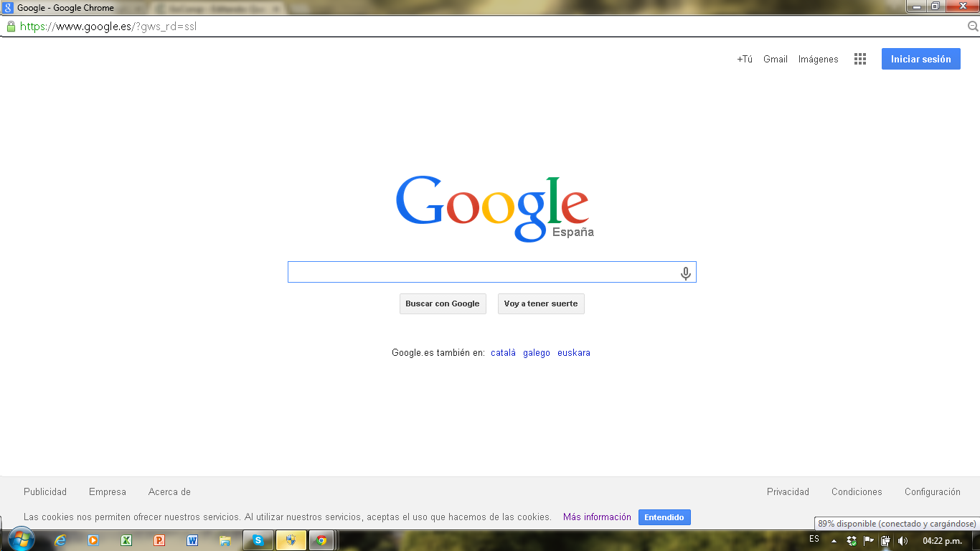Click the address bar URL
The height and width of the screenshot is (551, 980).
(x=108, y=27)
